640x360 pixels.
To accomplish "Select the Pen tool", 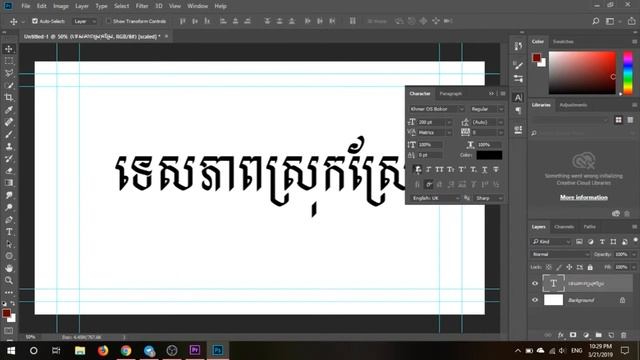I will click(9, 220).
